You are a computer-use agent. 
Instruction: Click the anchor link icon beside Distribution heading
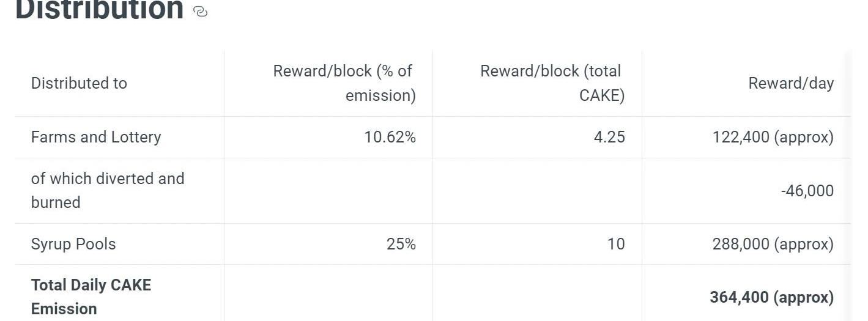pyautogui.click(x=200, y=12)
